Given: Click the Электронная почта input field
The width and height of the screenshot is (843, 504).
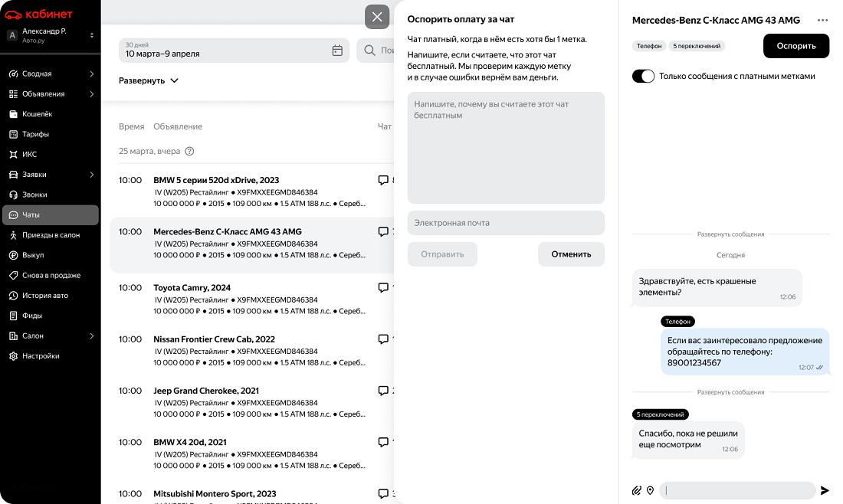Looking at the screenshot, I should pyautogui.click(x=506, y=223).
